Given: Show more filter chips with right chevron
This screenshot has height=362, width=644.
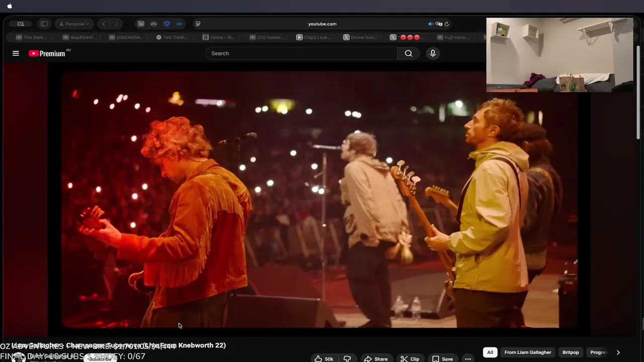Looking at the screenshot, I should click(x=618, y=352).
